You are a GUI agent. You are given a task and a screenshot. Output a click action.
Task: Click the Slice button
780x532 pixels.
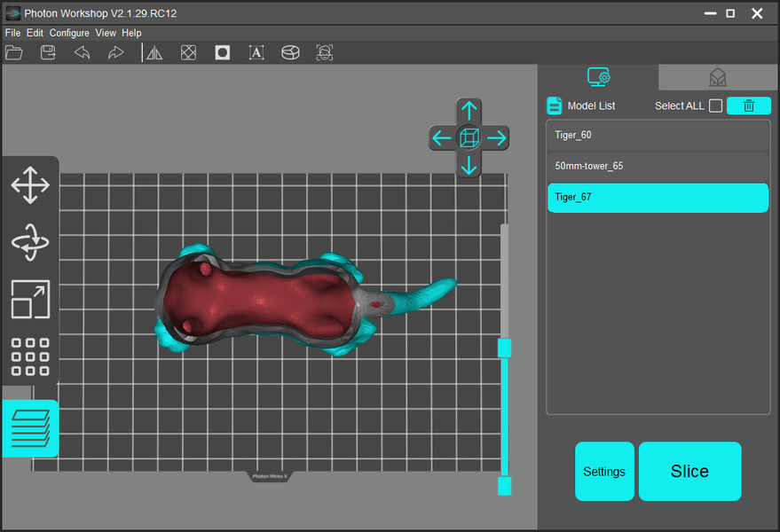point(689,472)
